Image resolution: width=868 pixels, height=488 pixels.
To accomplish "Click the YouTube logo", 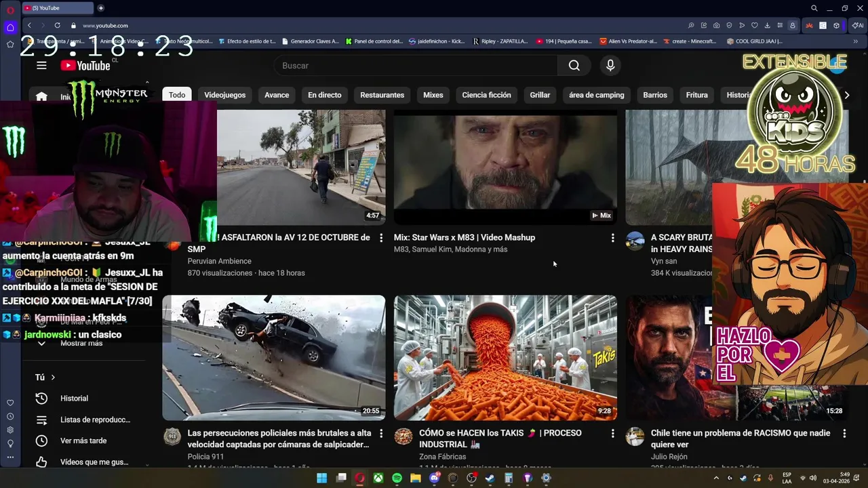I will [x=85, y=65].
